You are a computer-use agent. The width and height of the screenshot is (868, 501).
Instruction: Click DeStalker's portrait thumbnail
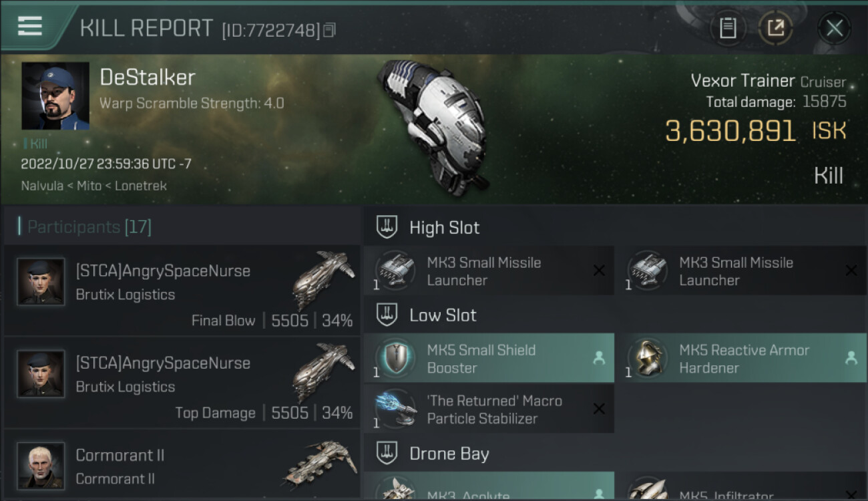coord(55,96)
